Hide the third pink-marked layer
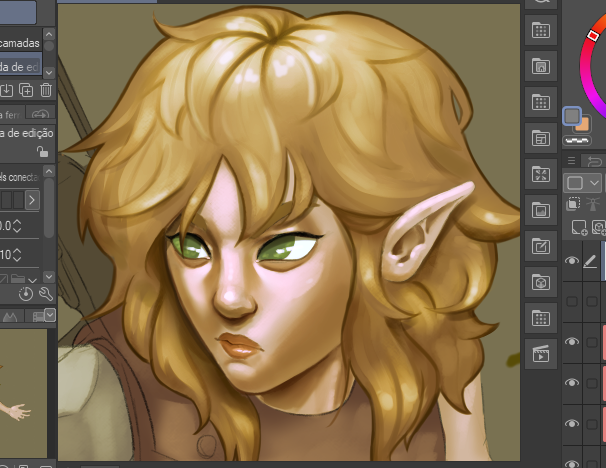This screenshot has height=468, width=606. pyautogui.click(x=572, y=423)
